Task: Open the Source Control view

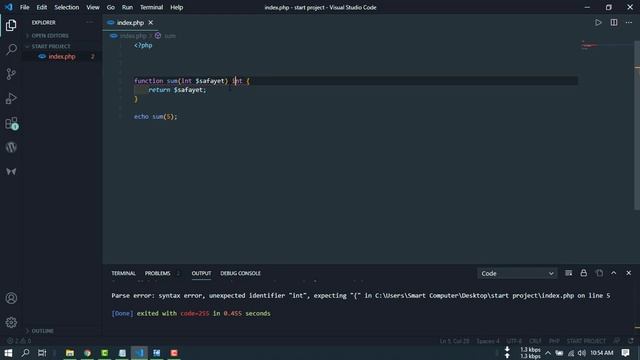Action: click(x=11, y=74)
